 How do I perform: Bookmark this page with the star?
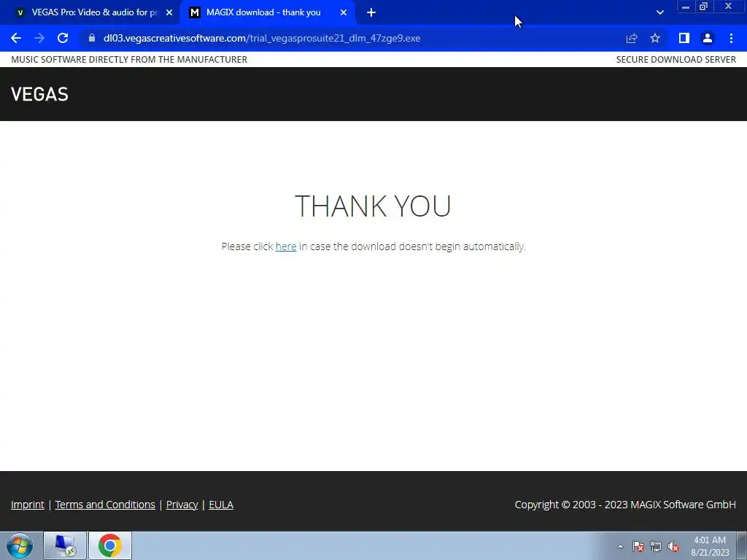click(x=655, y=38)
